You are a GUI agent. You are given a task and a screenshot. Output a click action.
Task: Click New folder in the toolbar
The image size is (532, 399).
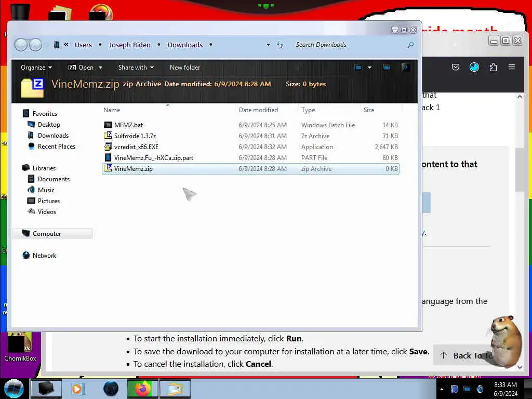point(185,68)
